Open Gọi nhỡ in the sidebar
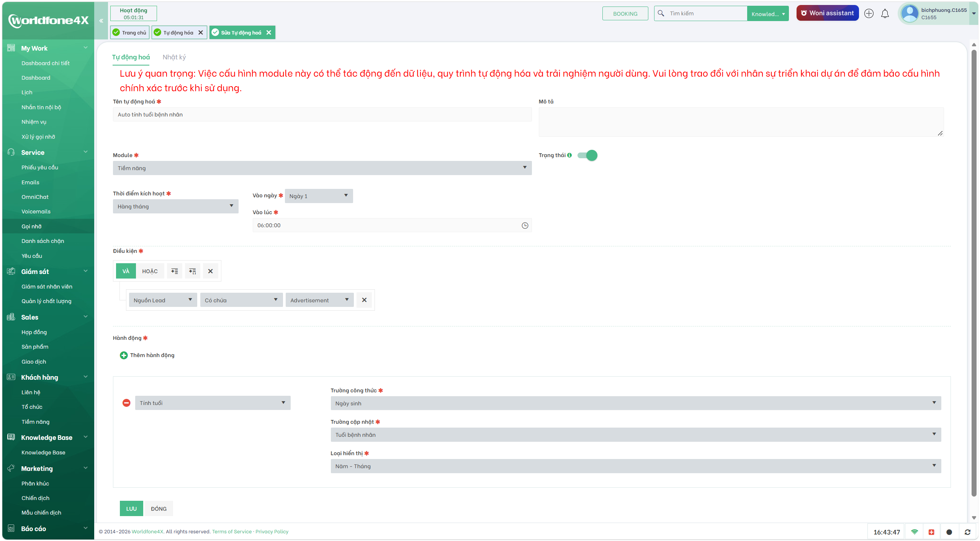This screenshot has width=980, height=541. (48, 226)
